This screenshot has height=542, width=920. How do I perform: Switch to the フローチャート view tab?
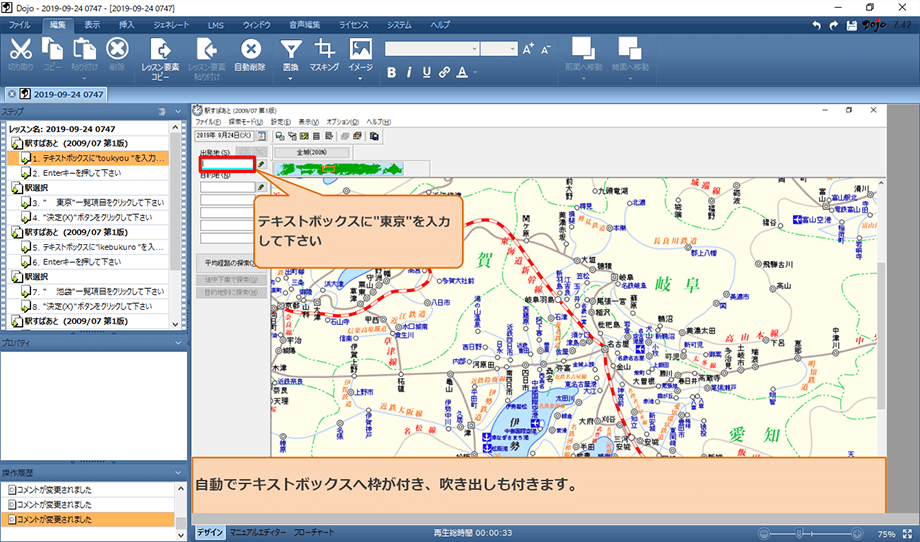314,533
